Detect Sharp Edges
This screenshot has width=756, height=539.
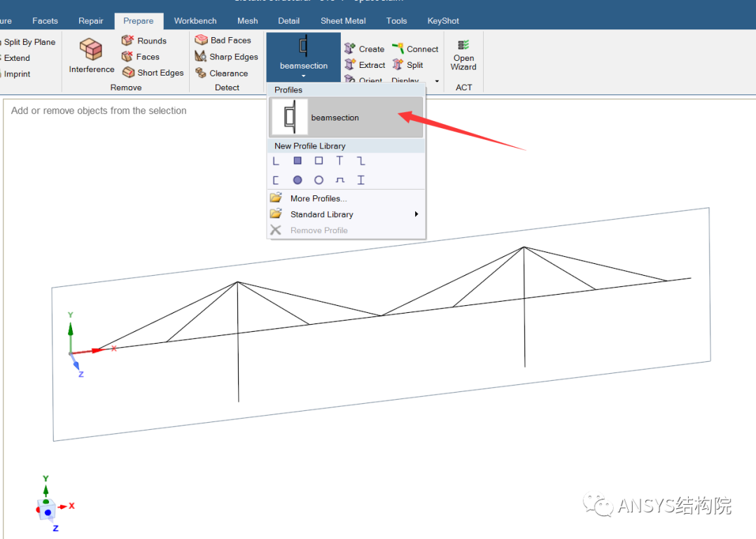226,57
